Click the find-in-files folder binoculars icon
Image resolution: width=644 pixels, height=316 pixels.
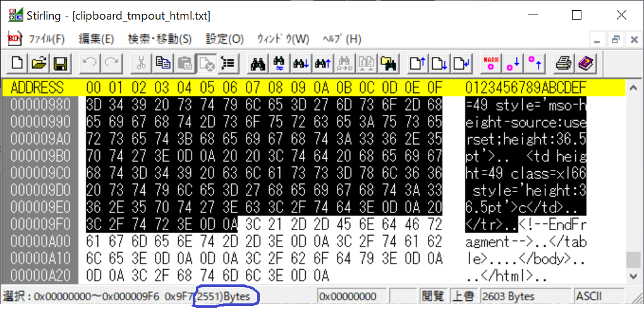pyautogui.click(x=388, y=63)
